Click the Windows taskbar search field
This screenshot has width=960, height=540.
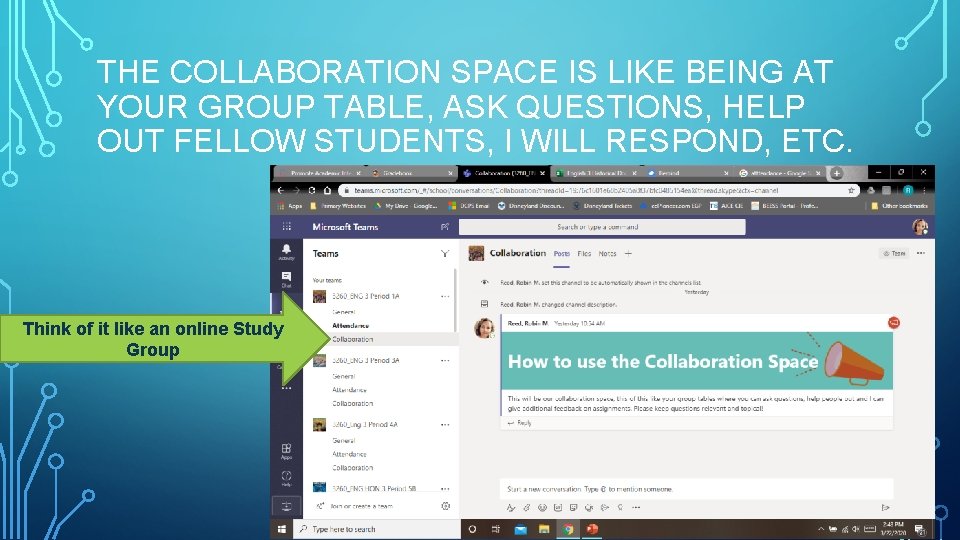(377, 530)
